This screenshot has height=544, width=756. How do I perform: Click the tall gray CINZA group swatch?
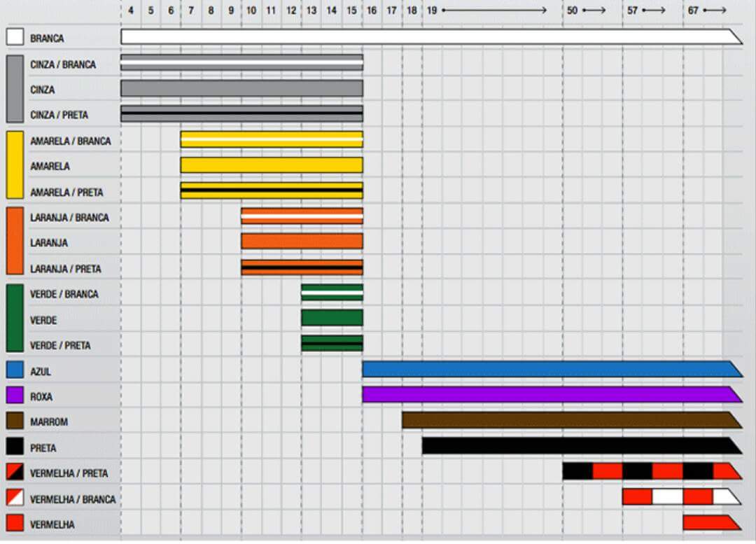point(15,89)
